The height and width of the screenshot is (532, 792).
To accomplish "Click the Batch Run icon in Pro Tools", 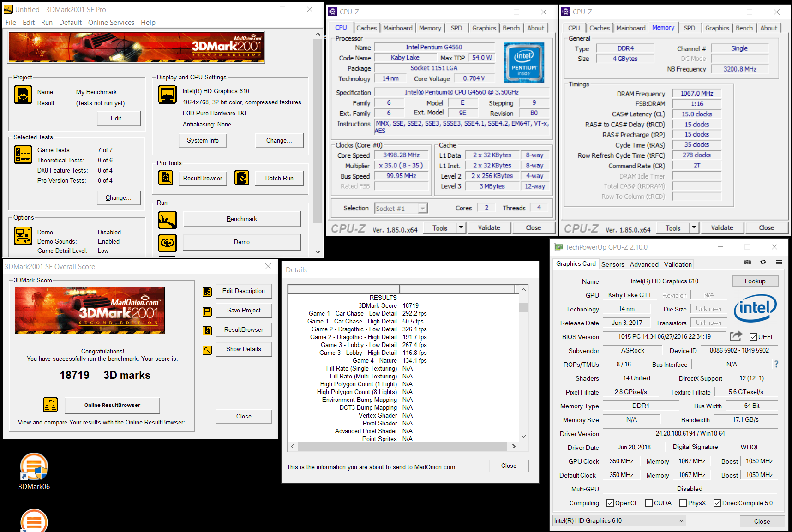I will click(x=242, y=178).
